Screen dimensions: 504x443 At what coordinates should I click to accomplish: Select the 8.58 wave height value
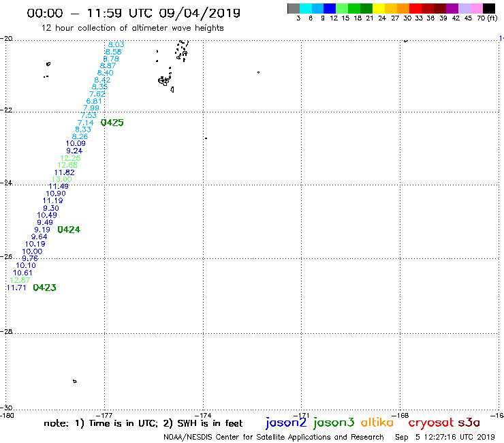point(114,52)
